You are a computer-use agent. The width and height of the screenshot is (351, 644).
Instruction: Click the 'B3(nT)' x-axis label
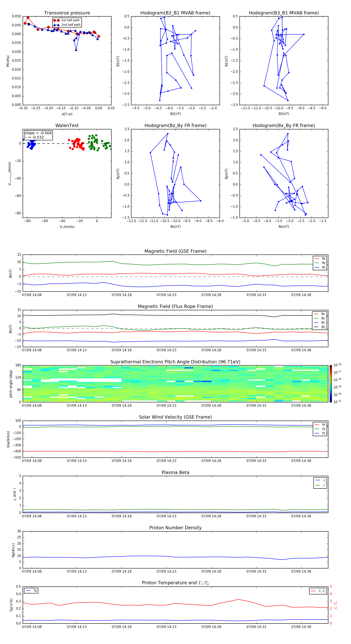[284, 114]
